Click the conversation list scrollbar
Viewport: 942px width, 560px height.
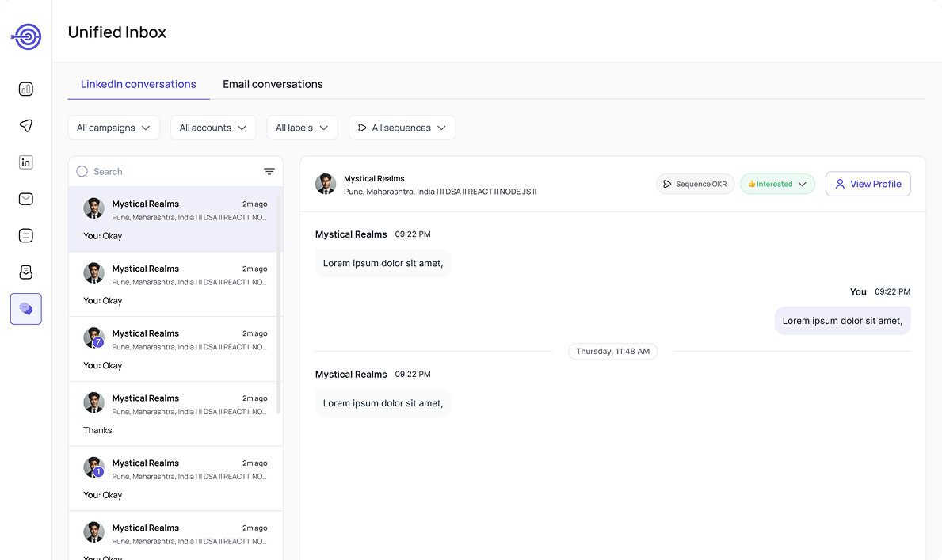pyautogui.click(x=278, y=301)
